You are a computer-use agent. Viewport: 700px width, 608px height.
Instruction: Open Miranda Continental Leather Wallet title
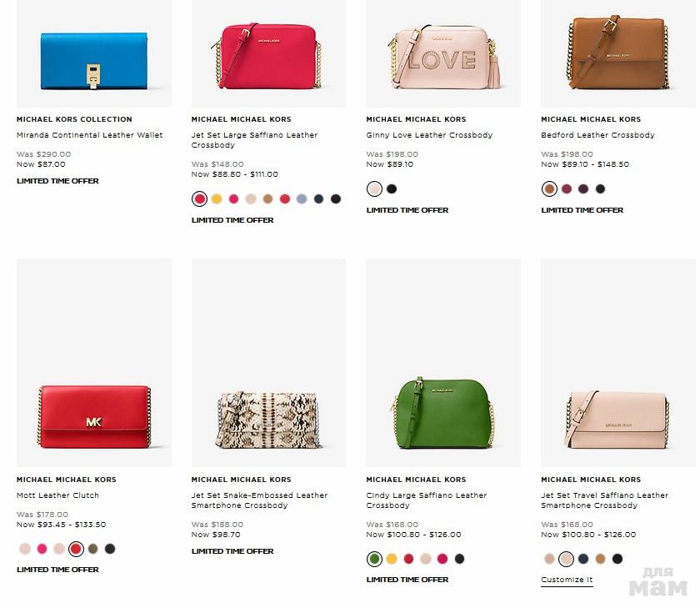click(x=90, y=135)
